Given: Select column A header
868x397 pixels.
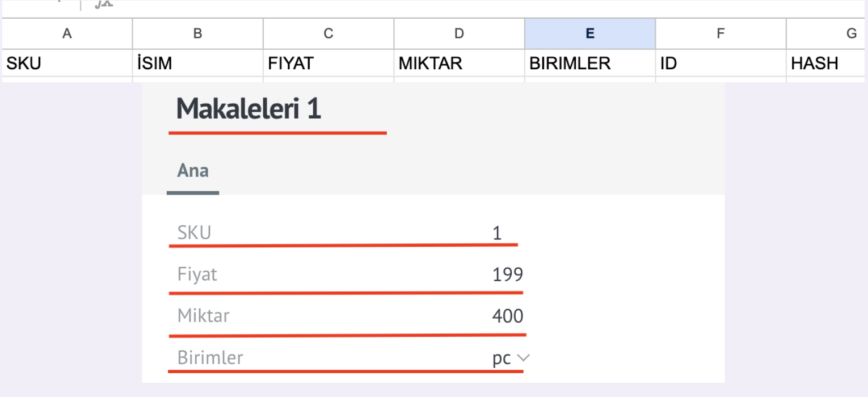Looking at the screenshot, I should [x=67, y=33].
